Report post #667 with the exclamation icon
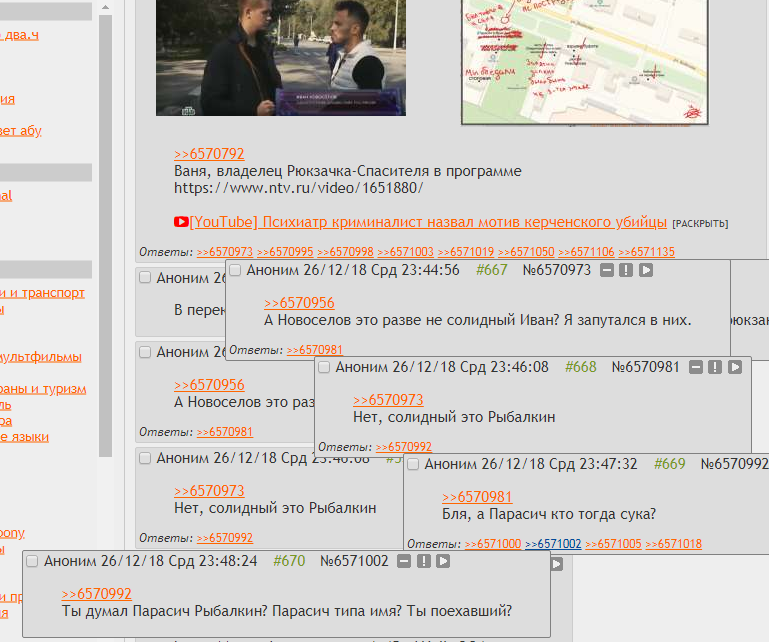 click(x=626, y=270)
